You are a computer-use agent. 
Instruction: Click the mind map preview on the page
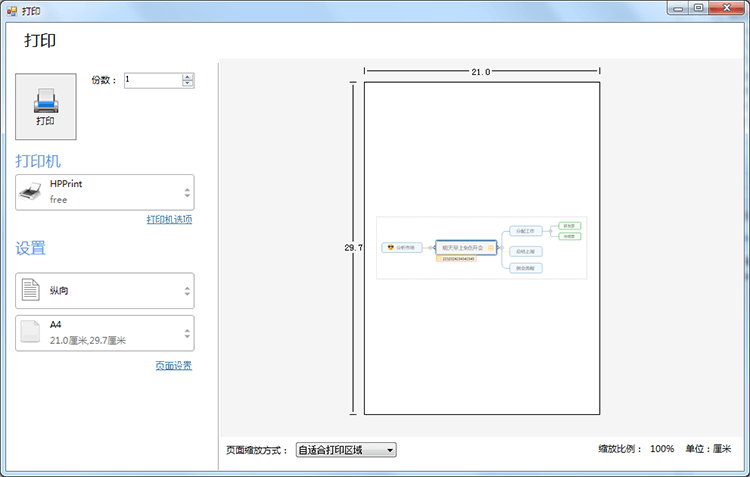pos(481,247)
